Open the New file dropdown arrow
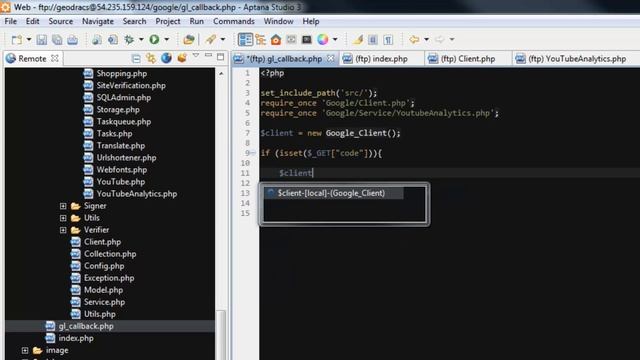Image resolution: width=640 pixels, height=360 pixels. click(x=29, y=40)
